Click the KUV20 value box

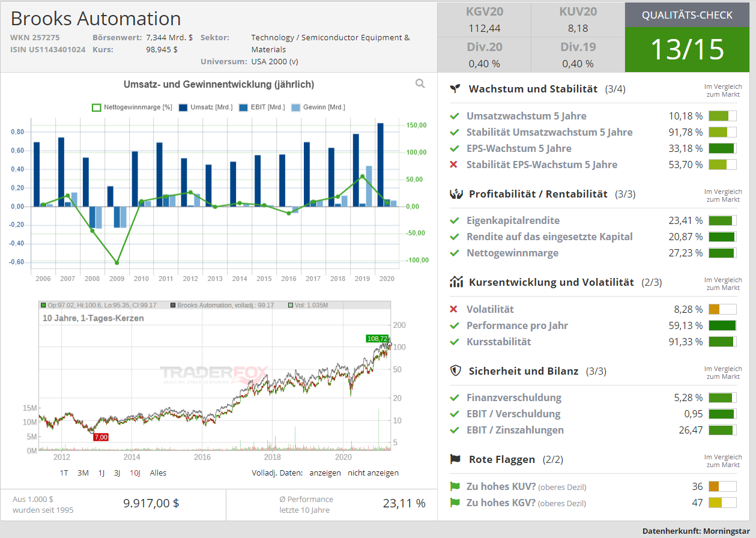tap(578, 20)
